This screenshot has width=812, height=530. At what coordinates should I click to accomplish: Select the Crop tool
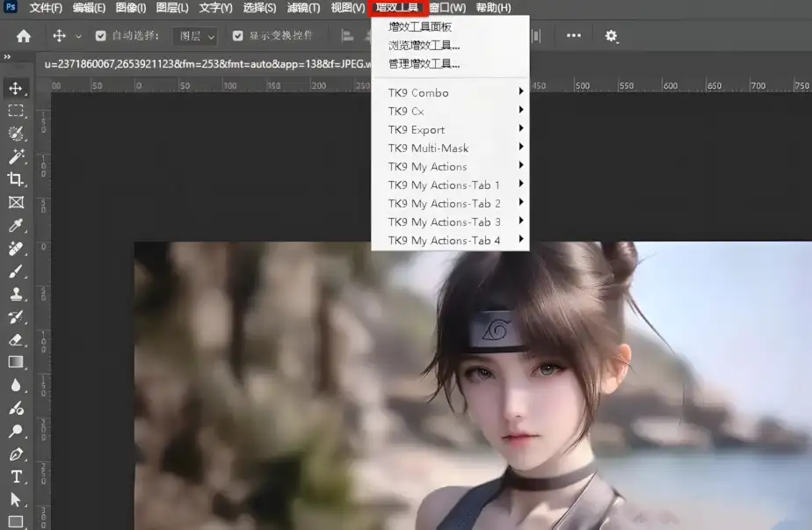pyautogui.click(x=16, y=179)
